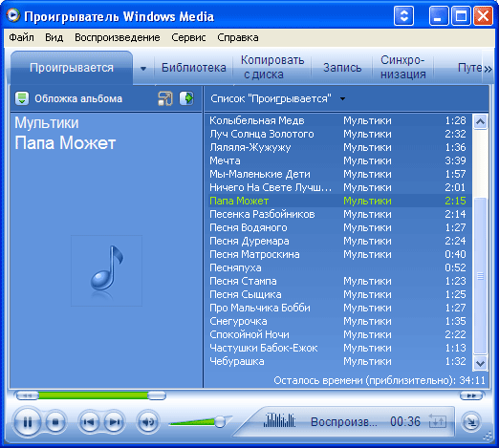Image resolution: width=499 pixels, height=448 pixels.
Task: Open the Копировать с диска tab
Action: pyautogui.click(x=272, y=67)
